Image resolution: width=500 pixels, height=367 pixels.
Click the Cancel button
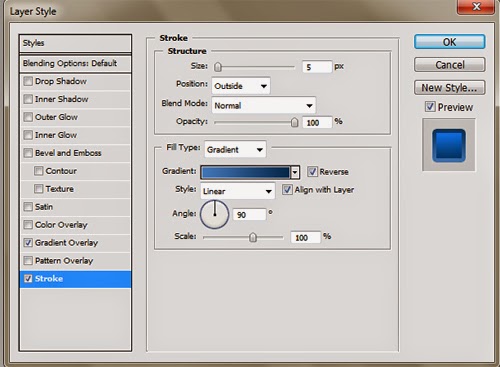[449, 65]
